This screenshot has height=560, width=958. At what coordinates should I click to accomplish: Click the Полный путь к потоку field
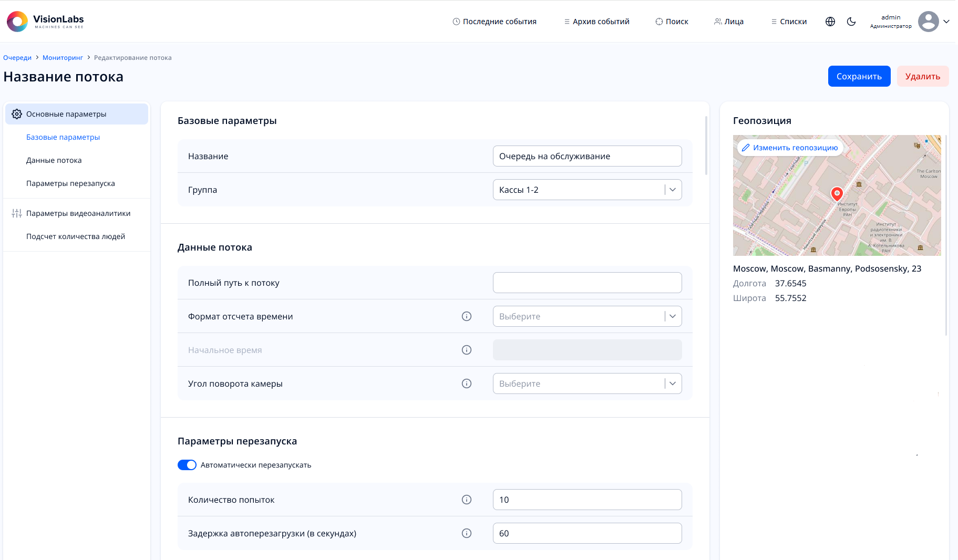click(x=587, y=283)
